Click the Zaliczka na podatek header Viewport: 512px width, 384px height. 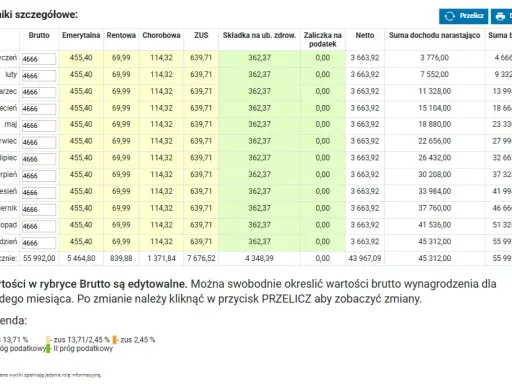click(323, 40)
